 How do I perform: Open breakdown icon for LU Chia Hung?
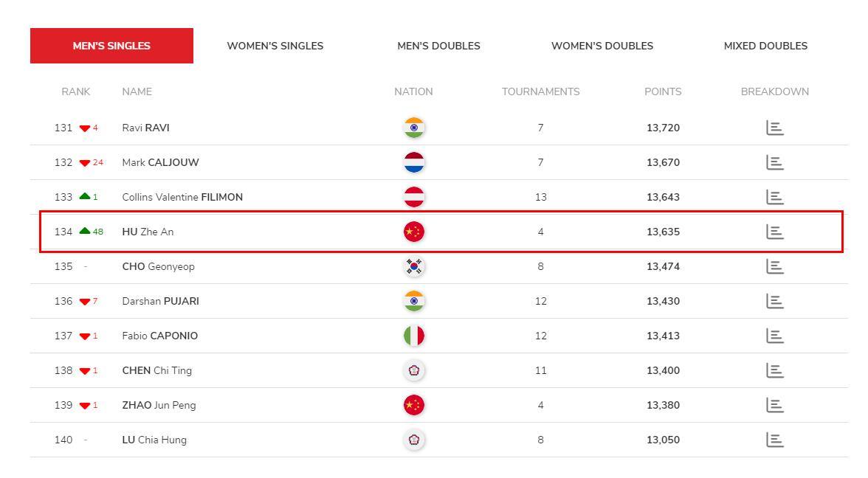point(774,440)
